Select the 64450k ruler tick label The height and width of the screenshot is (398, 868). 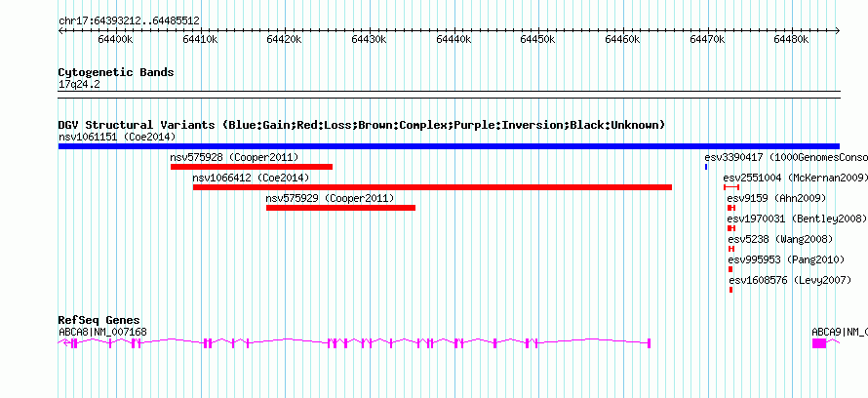[x=538, y=39]
